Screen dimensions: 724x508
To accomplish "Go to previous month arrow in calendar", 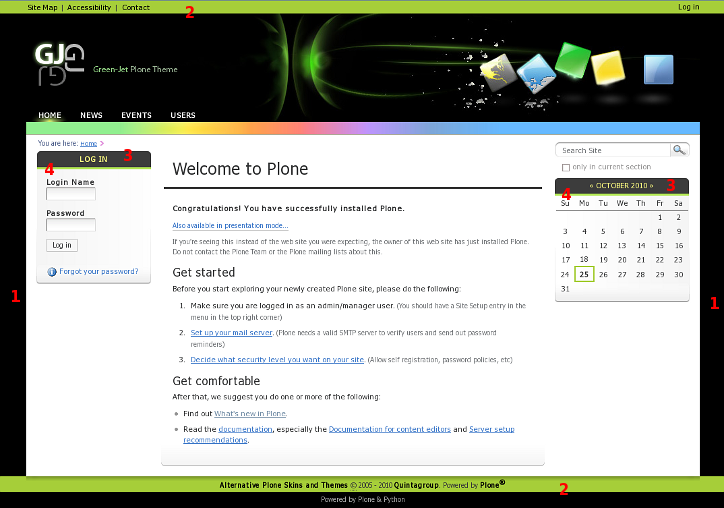I will [591, 186].
